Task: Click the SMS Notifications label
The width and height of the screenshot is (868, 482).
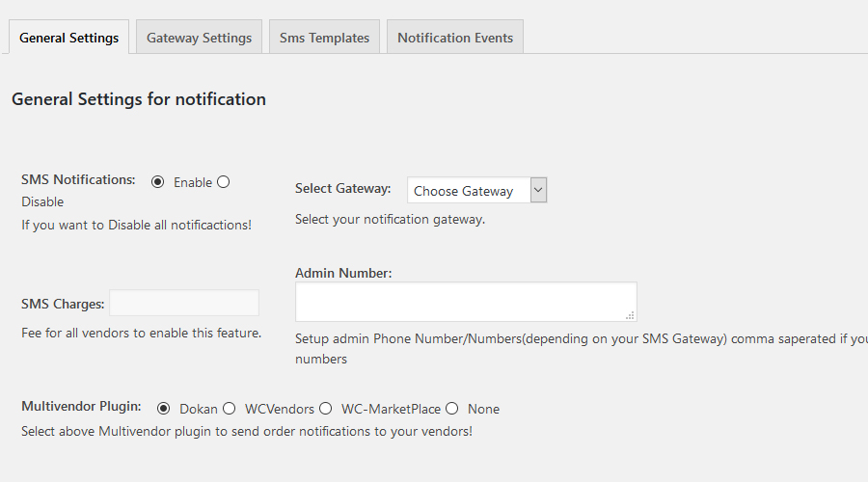Action: click(x=78, y=179)
